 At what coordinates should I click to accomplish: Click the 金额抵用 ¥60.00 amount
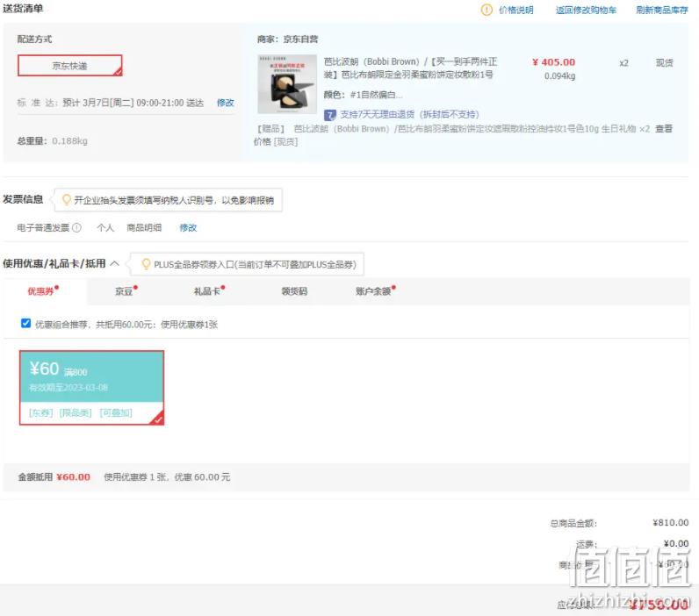(74, 477)
